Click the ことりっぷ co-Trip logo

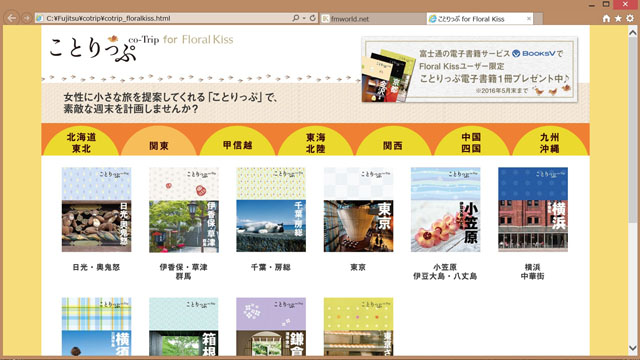(x=93, y=49)
